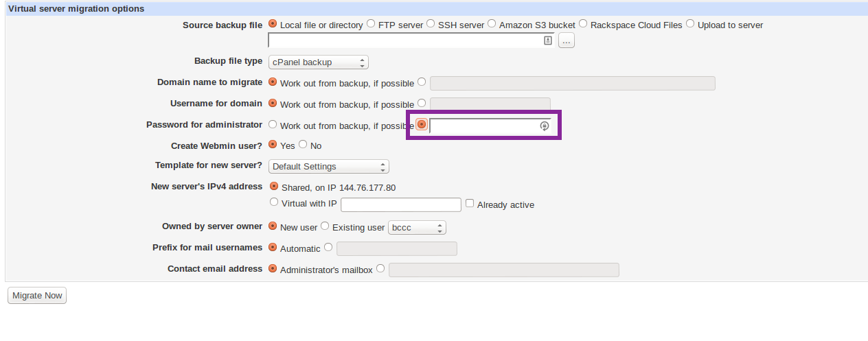Open the Backup file type dropdown

click(318, 62)
